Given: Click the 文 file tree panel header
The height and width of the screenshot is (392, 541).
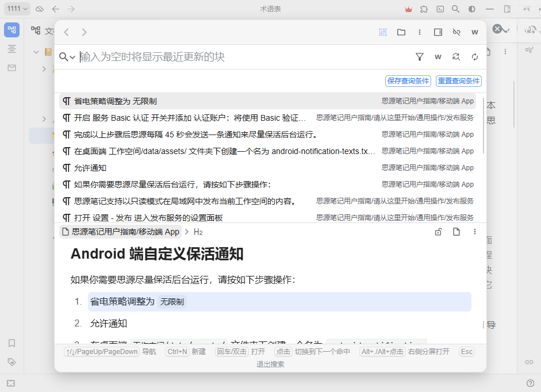Looking at the screenshot, I should [x=43, y=31].
